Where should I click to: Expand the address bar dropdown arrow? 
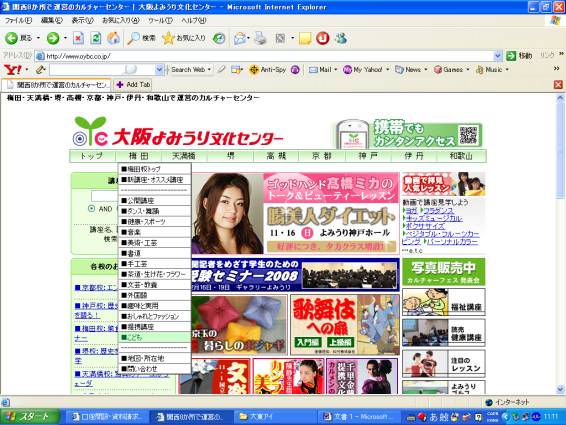click(x=498, y=56)
